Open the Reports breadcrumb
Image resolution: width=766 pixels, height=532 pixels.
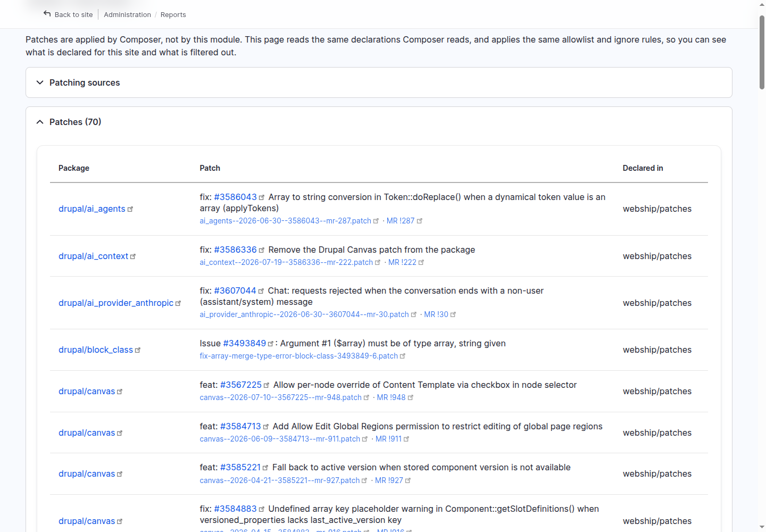(173, 14)
